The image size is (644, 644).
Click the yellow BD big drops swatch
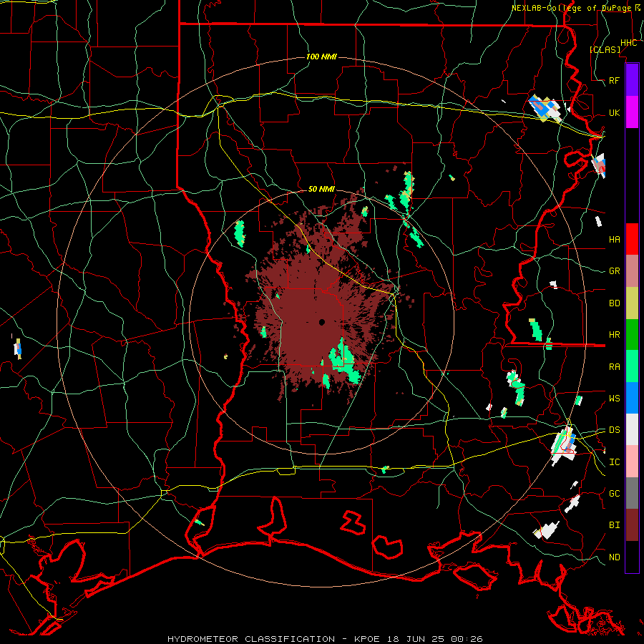(x=632, y=303)
